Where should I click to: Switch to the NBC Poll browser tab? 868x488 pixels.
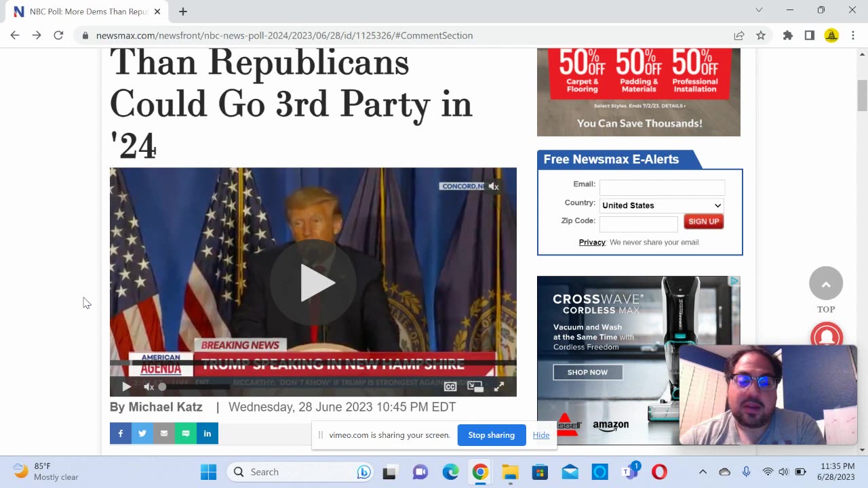pyautogui.click(x=88, y=12)
